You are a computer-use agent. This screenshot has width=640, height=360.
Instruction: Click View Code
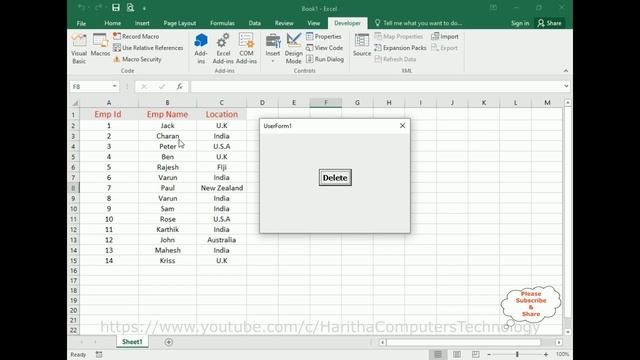coord(324,48)
